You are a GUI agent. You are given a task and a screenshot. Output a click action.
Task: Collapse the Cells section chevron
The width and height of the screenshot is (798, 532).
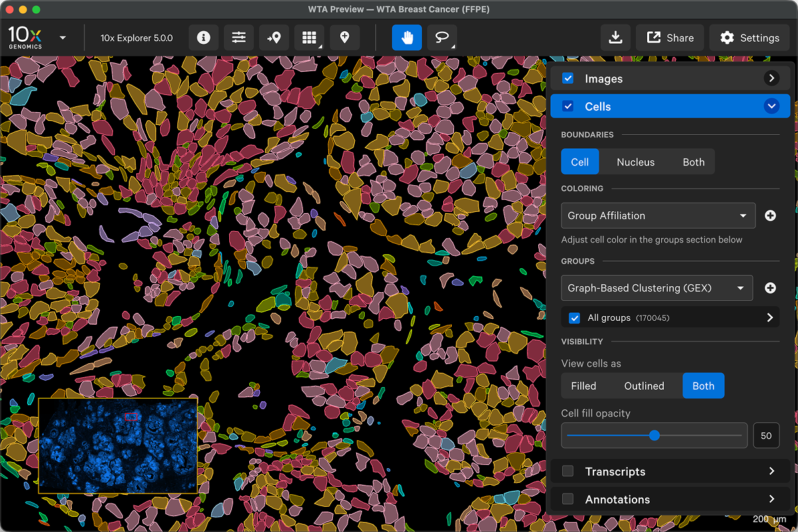pyautogui.click(x=771, y=106)
